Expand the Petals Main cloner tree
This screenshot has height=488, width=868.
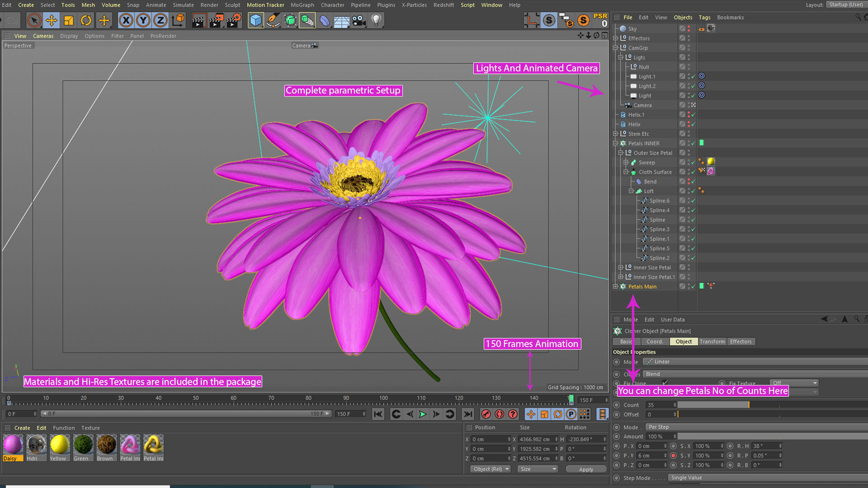pyautogui.click(x=615, y=286)
